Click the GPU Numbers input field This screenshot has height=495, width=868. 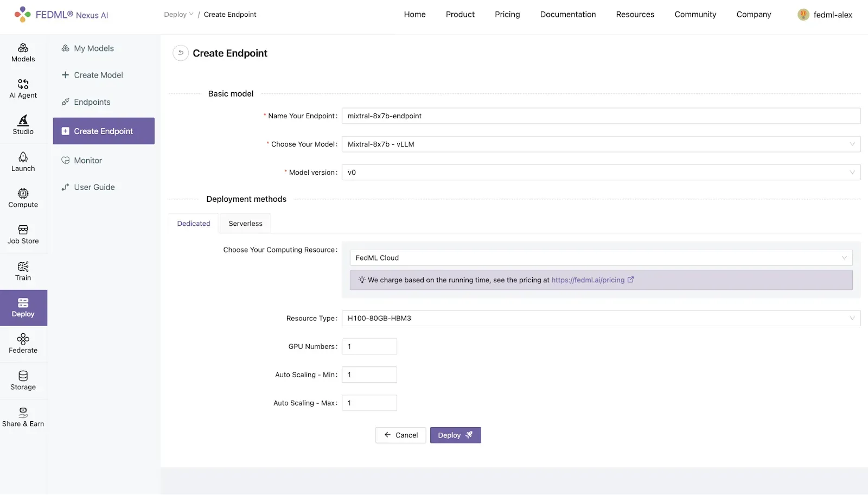pyautogui.click(x=369, y=346)
